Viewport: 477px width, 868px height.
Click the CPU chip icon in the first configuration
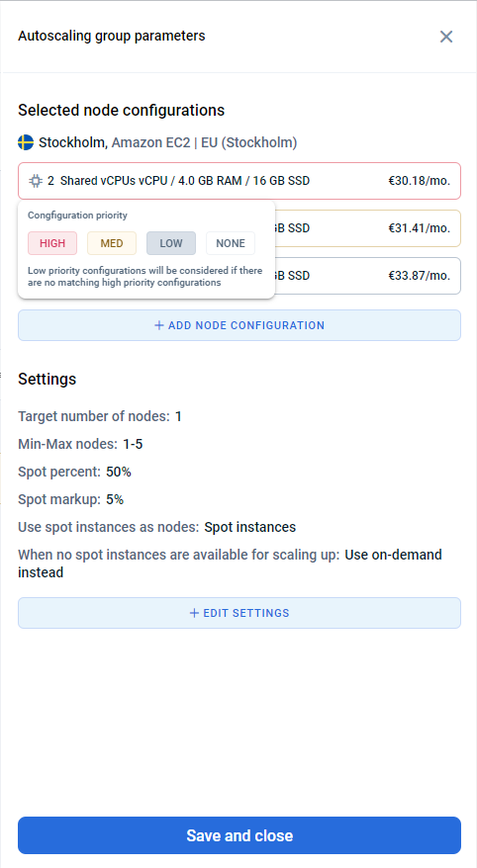36,181
